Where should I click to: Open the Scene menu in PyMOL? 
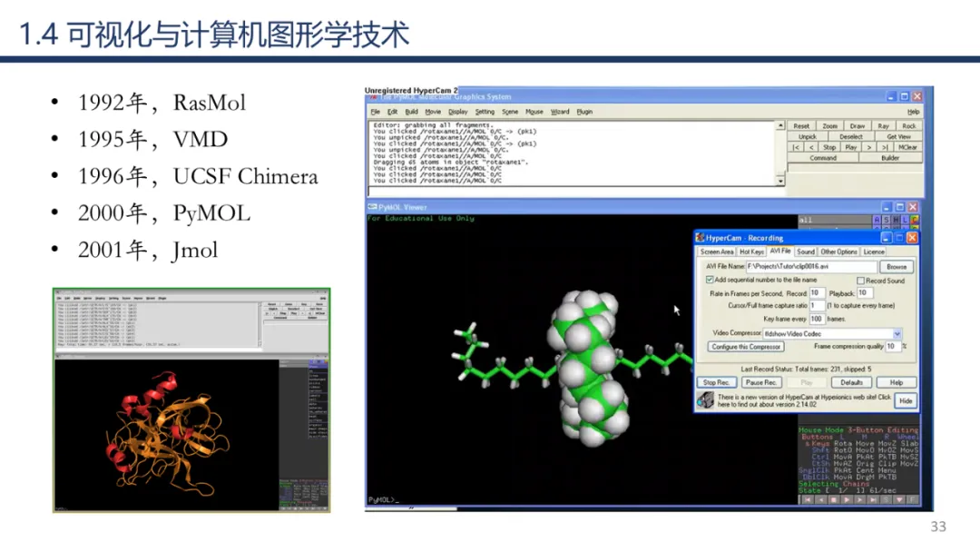coord(510,112)
